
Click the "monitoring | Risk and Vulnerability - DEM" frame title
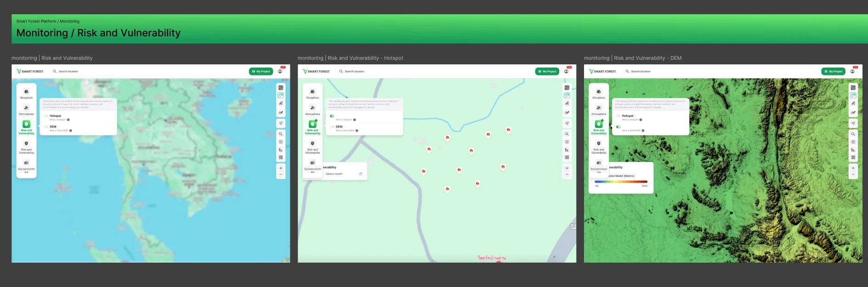coord(633,58)
